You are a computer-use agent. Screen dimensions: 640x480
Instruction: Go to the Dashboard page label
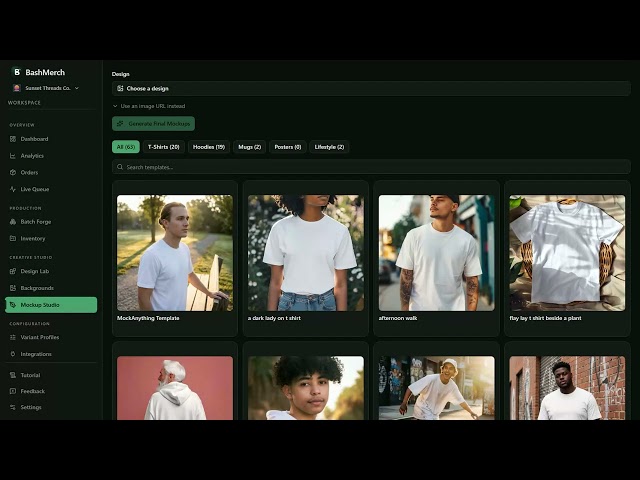pos(34,139)
